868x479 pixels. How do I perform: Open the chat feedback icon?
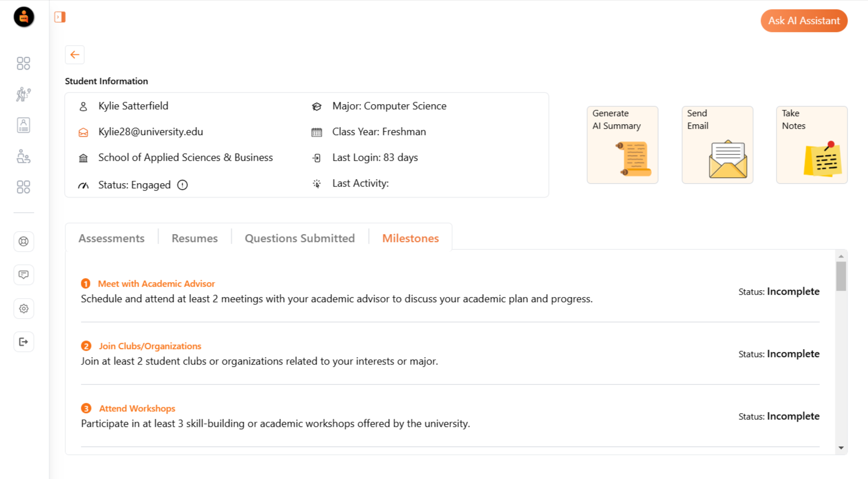(x=23, y=275)
